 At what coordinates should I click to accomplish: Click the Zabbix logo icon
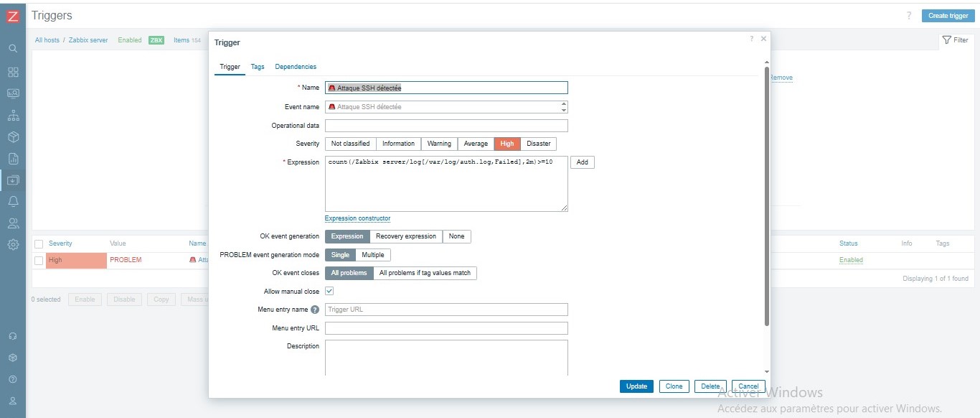coord(13,16)
